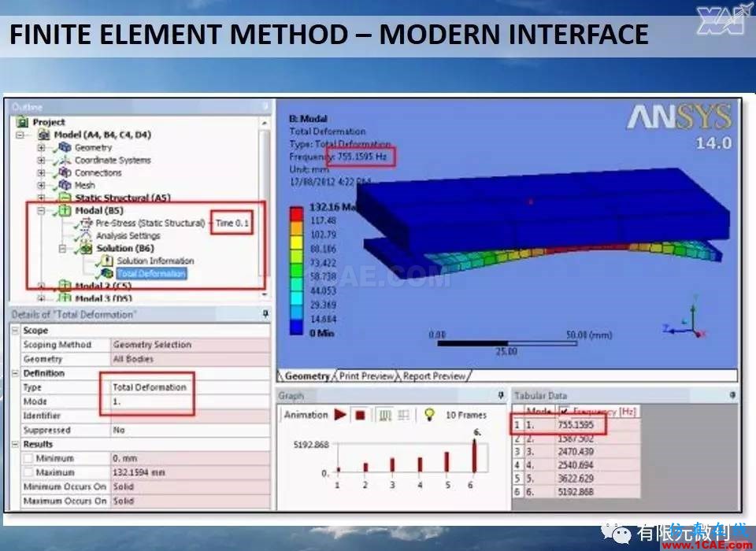Toggle the Frequency [Hz] column checkbox
The width and height of the screenshot is (756, 551).
tap(564, 411)
